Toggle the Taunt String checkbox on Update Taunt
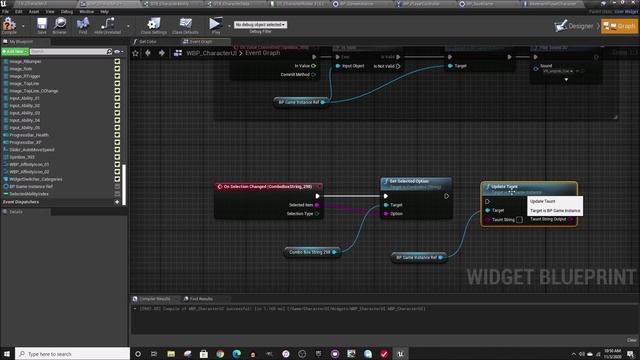This screenshot has height=360, width=640. coord(519,220)
